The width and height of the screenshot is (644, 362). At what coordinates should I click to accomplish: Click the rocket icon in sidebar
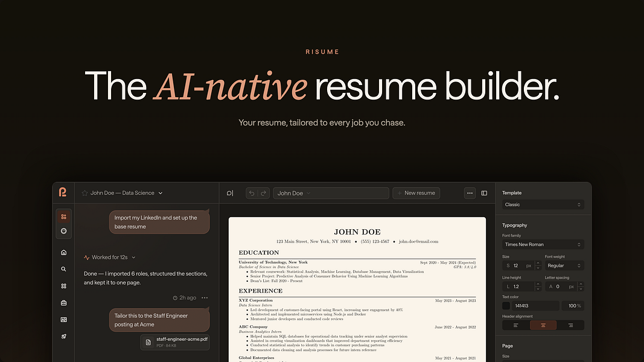[x=63, y=337]
